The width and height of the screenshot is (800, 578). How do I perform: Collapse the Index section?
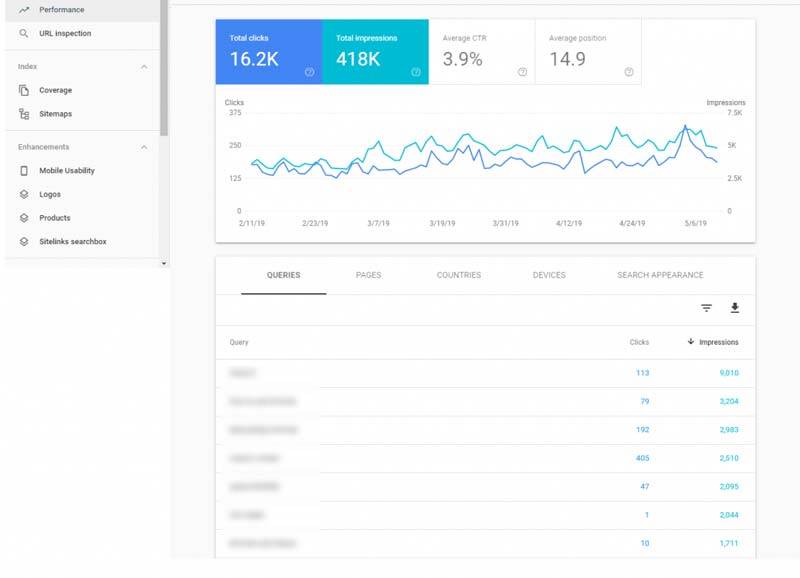[144, 67]
